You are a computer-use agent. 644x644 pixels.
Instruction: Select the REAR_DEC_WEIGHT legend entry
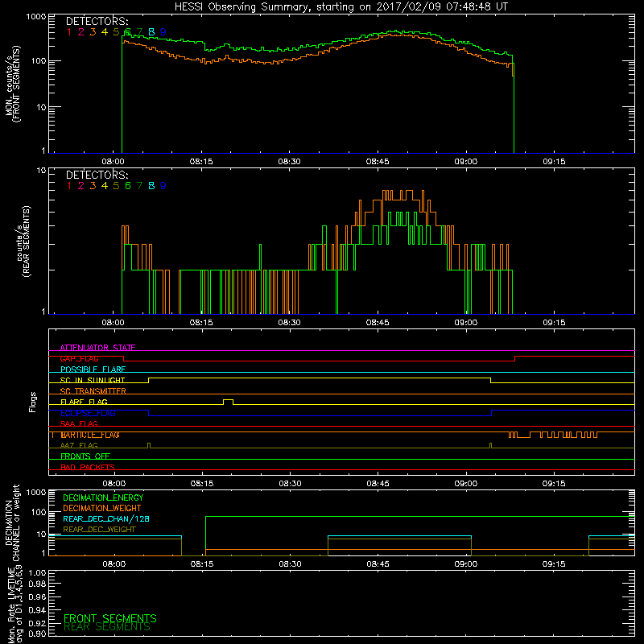pyautogui.click(x=99, y=530)
